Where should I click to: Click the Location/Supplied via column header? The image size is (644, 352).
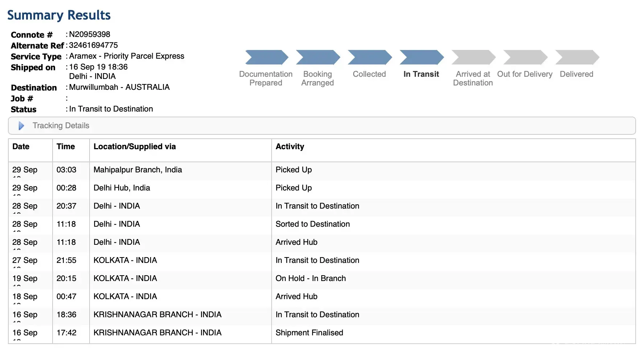(135, 147)
